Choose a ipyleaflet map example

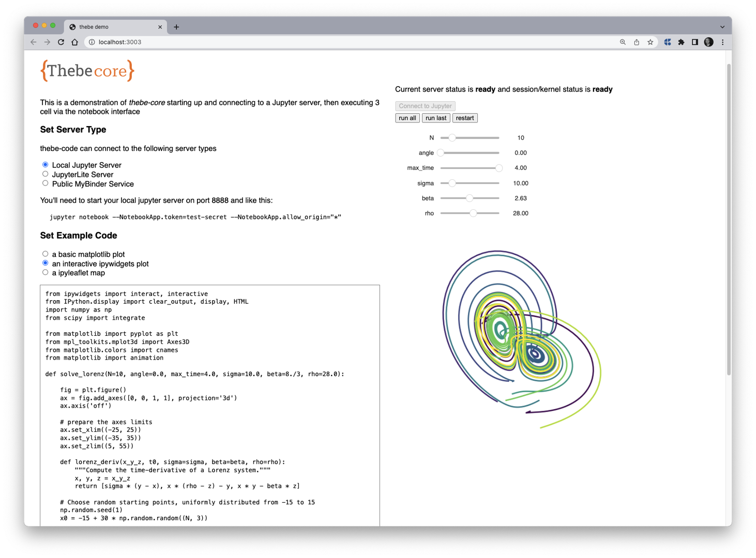46,272
